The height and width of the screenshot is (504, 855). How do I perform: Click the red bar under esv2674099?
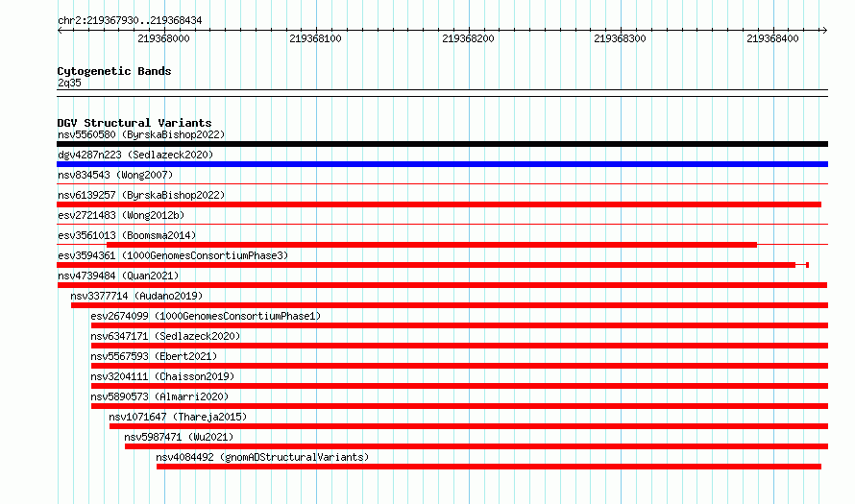459,325
